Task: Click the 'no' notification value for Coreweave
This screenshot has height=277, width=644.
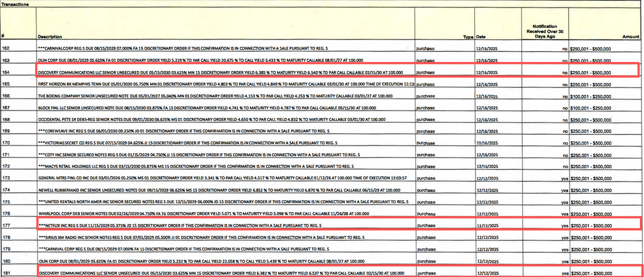Action: pos(565,131)
